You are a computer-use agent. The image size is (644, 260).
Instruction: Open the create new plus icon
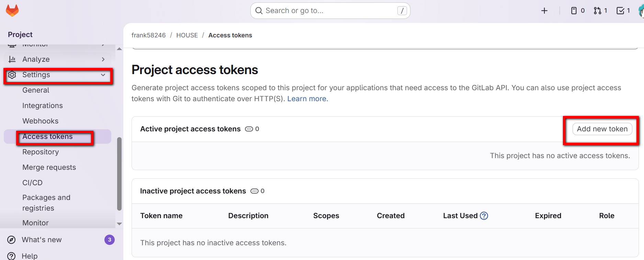pyautogui.click(x=544, y=11)
